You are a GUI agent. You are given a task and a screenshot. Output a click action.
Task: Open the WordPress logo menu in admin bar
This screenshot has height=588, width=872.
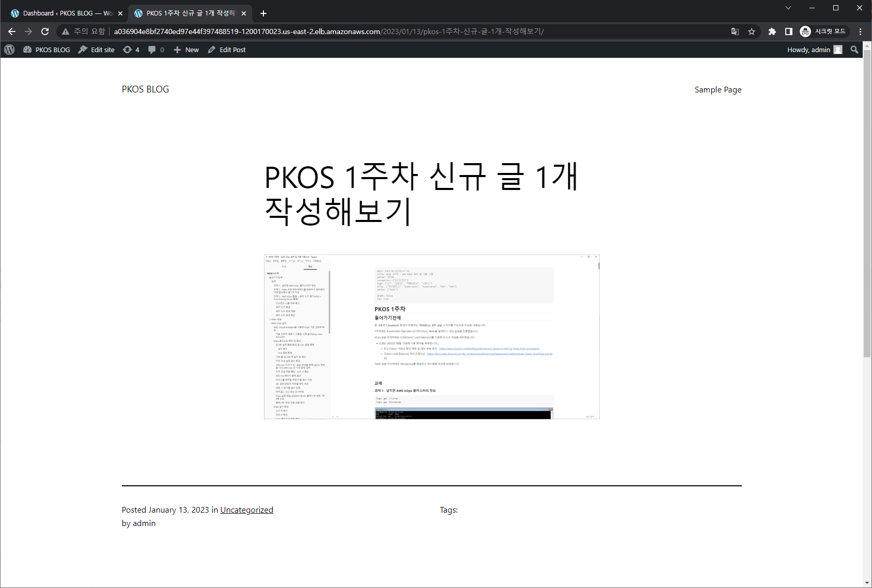point(9,50)
